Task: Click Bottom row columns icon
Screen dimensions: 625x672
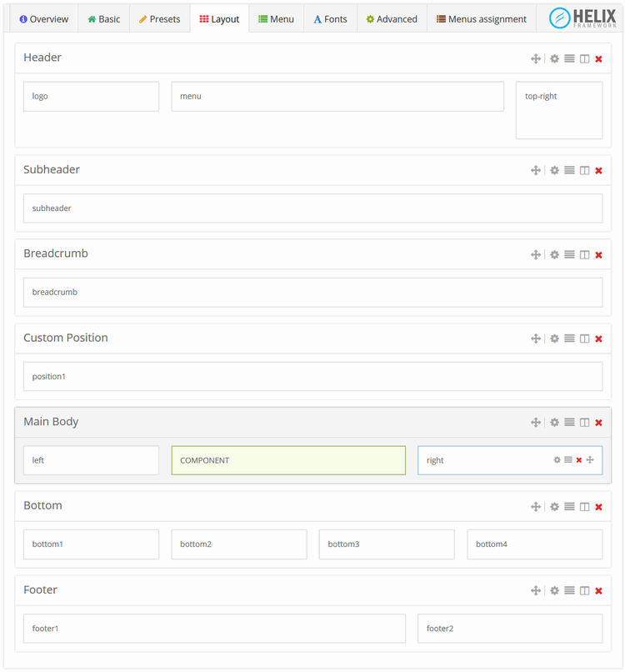Action: click(584, 507)
